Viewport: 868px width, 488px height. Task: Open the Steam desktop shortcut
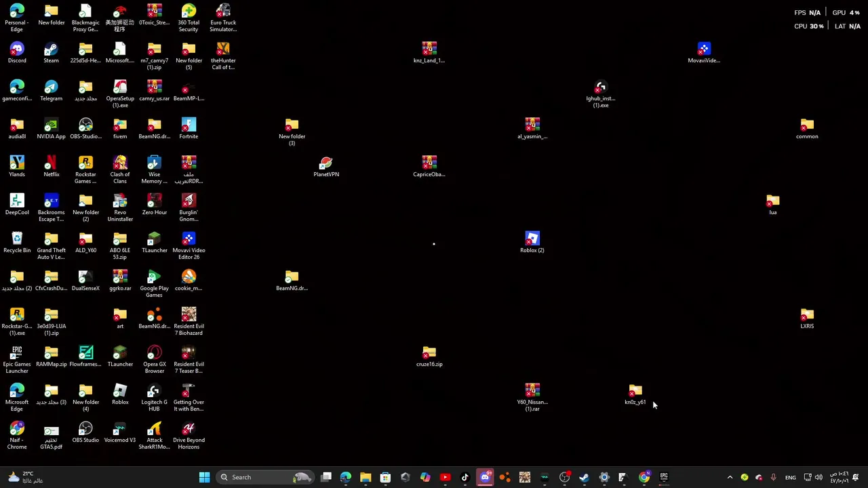(51, 53)
